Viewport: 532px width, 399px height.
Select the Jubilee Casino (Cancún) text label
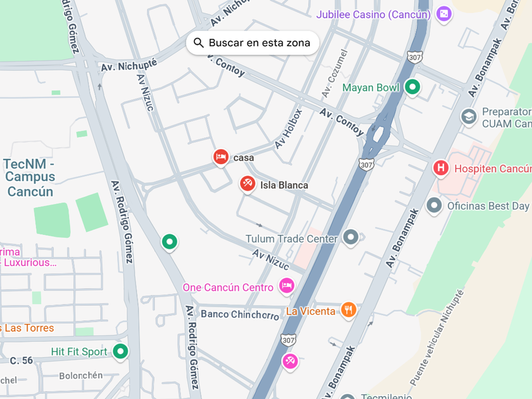tap(374, 15)
